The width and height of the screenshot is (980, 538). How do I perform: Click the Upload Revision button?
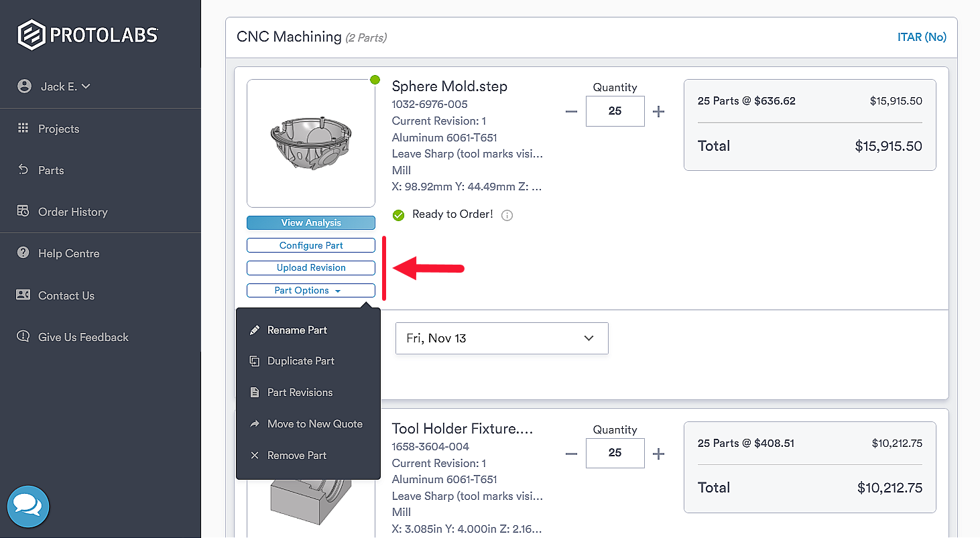click(311, 267)
